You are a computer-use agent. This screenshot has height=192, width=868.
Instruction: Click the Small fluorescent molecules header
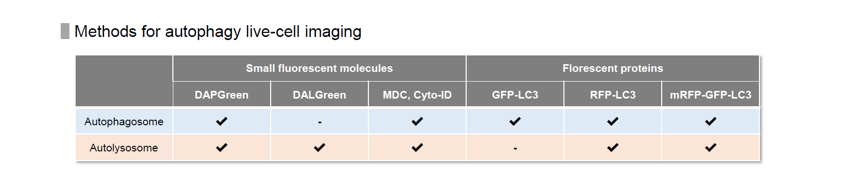[x=320, y=68]
